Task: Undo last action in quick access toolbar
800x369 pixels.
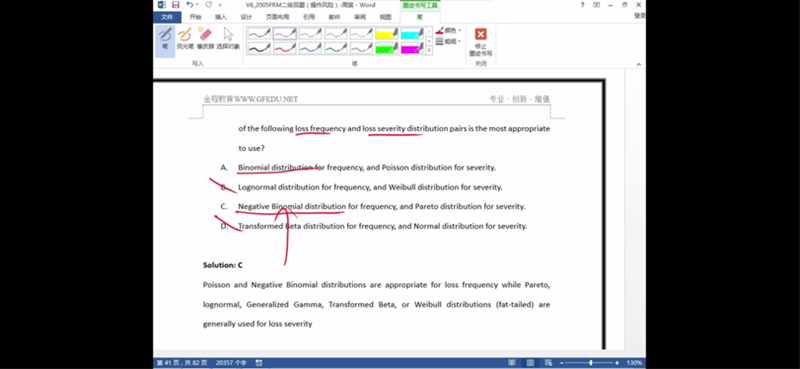Action: pyautogui.click(x=190, y=5)
